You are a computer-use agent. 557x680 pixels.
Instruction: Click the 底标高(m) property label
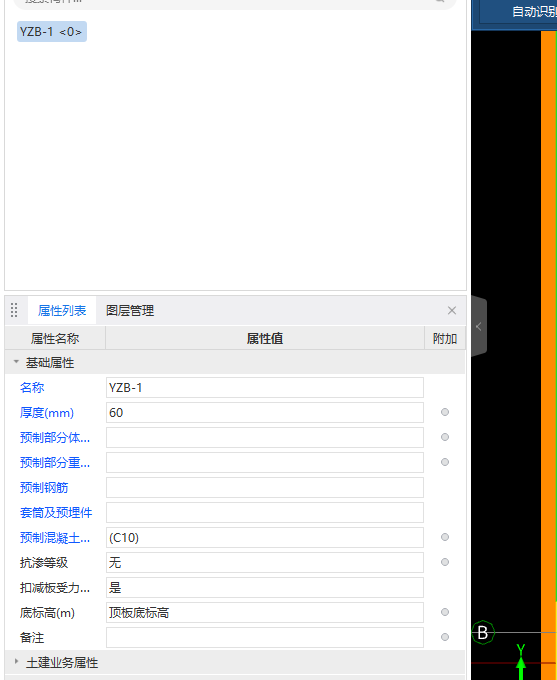click(47, 613)
